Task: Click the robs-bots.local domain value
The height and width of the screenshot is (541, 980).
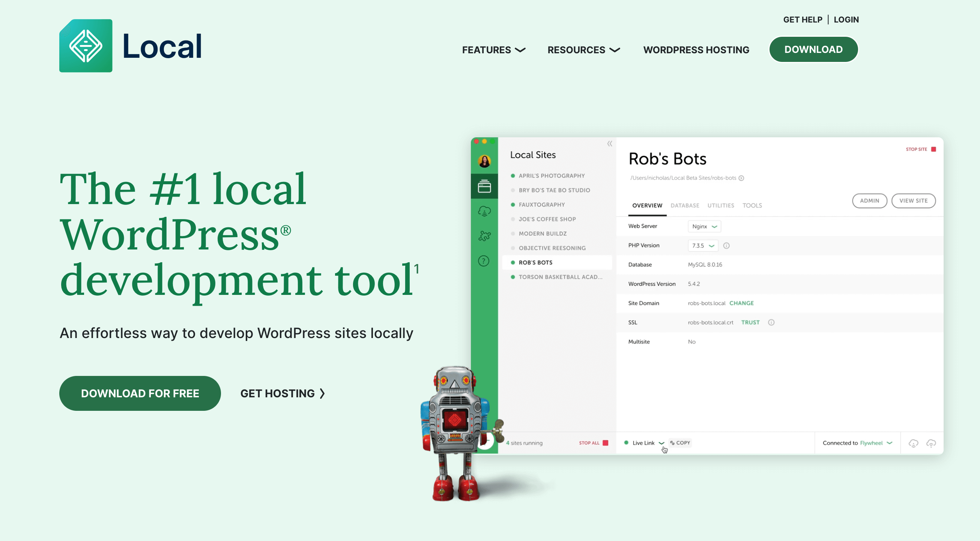Action: point(706,303)
